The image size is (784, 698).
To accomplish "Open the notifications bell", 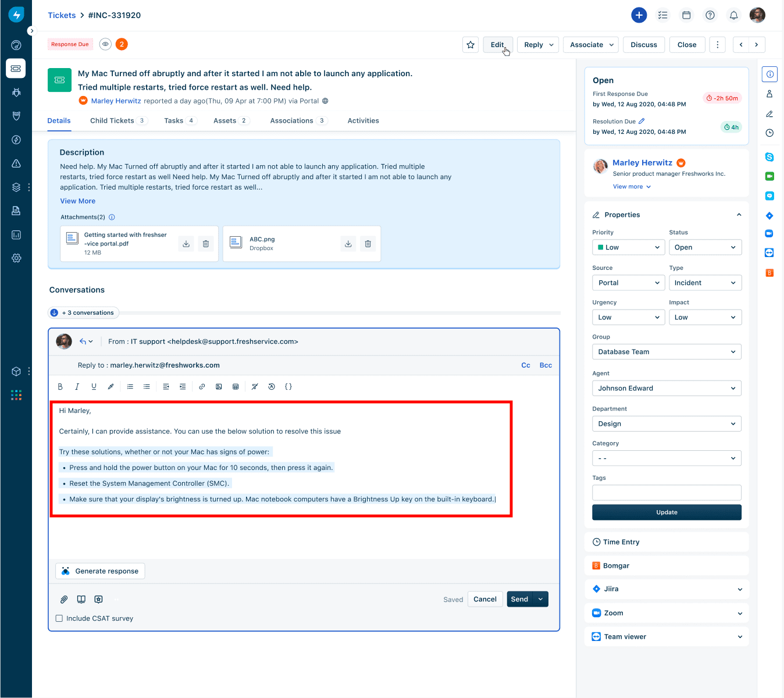I will (x=733, y=15).
